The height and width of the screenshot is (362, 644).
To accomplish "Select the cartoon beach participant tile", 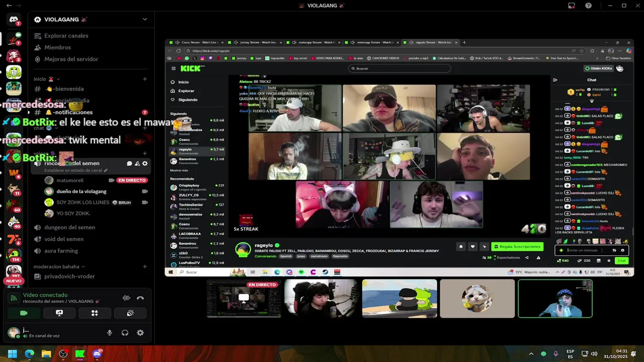I will click(399, 299).
